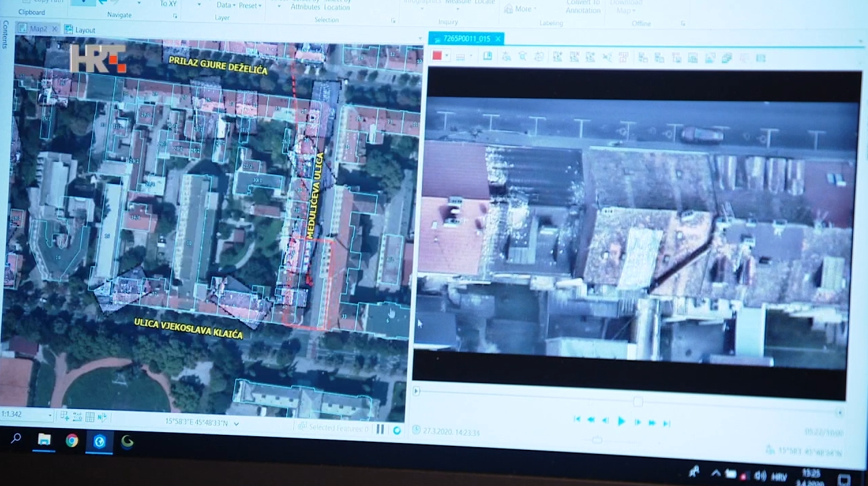
Task: Click the bookmark icon in video toolbar
Action: pyautogui.click(x=488, y=56)
